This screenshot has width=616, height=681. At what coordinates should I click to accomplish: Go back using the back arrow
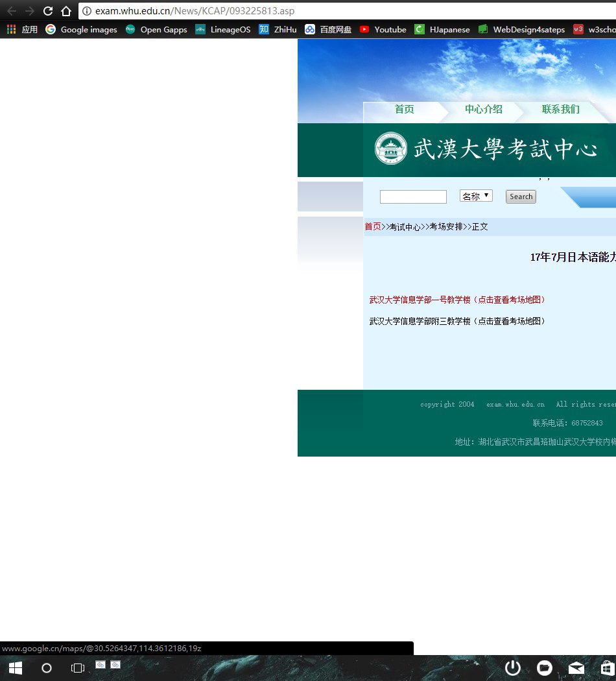11,11
